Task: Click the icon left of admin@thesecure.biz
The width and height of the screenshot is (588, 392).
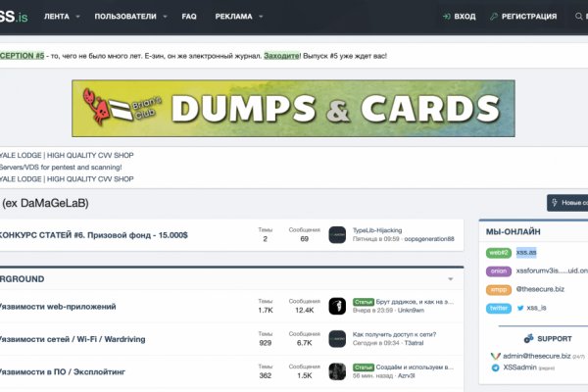Action: (x=495, y=355)
